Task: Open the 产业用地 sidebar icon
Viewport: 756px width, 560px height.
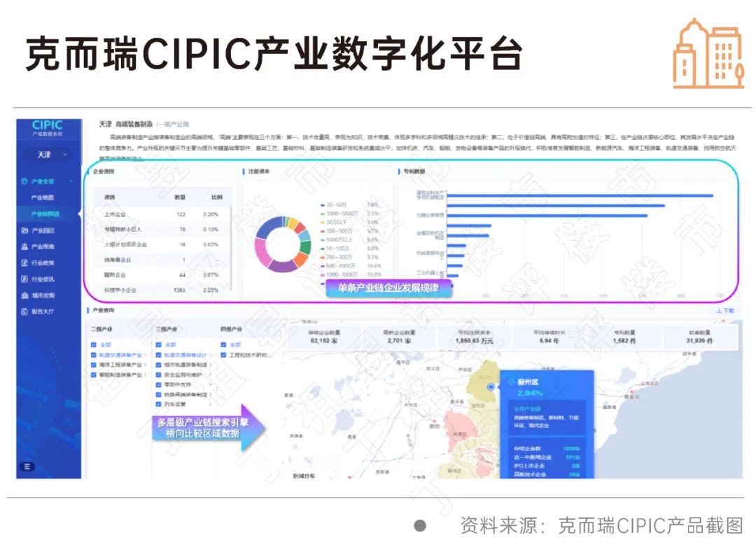Action: [24, 246]
